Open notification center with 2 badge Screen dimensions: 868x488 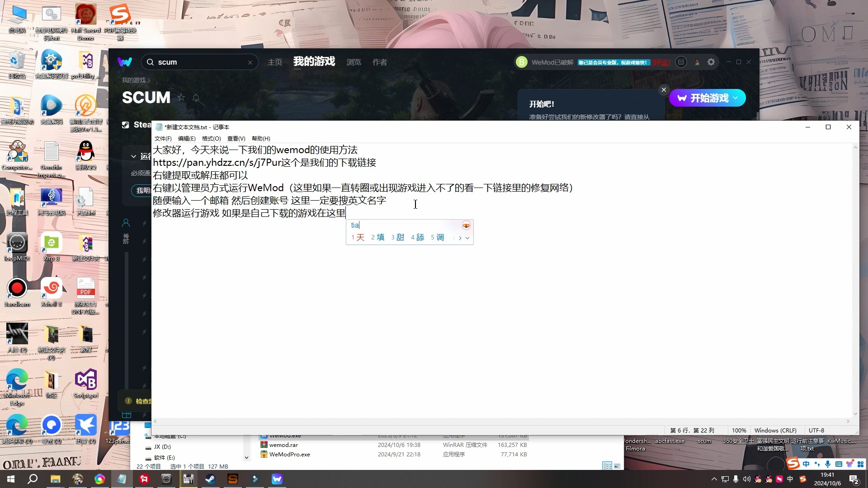pyautogui.click(x=854, y=479)
